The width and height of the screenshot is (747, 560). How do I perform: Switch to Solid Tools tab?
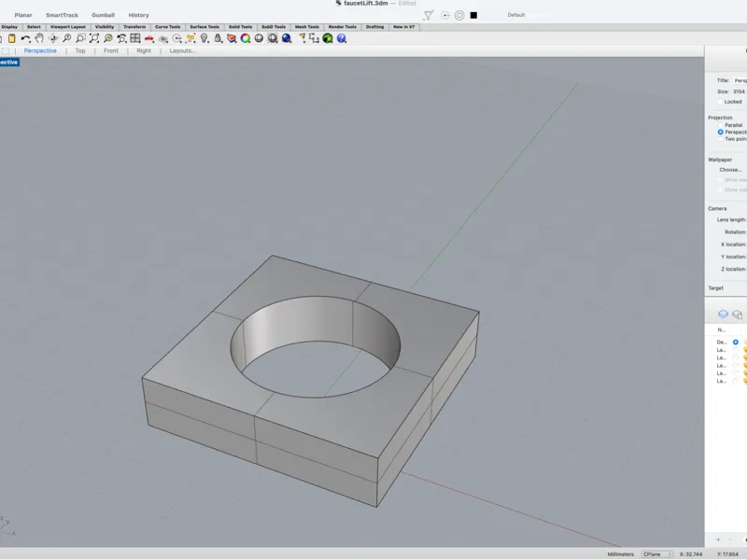pyautogui.click(x=241, y=27)
